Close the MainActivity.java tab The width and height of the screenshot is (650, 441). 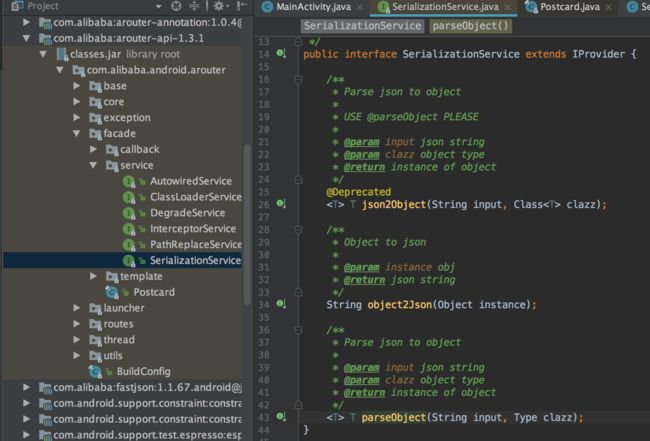(x=360, y=7)
